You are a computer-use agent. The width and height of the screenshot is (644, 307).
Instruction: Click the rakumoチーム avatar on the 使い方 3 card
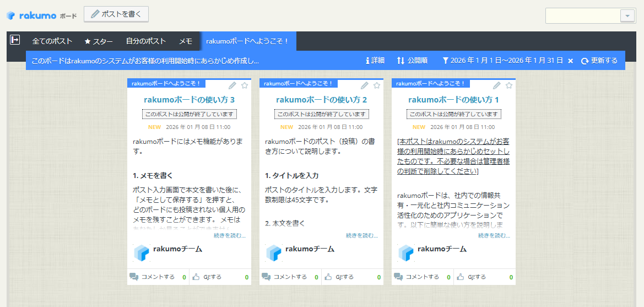click(142, 253)
